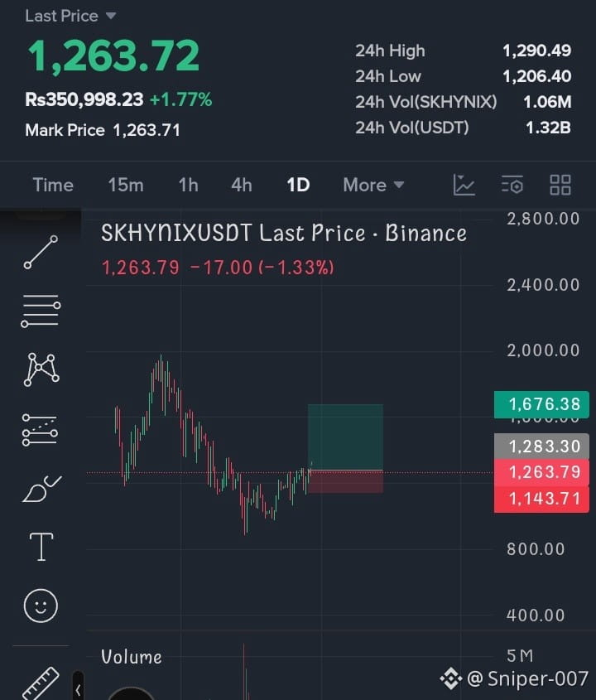Click the 400.00 price axis label

[x=536, y=616]
